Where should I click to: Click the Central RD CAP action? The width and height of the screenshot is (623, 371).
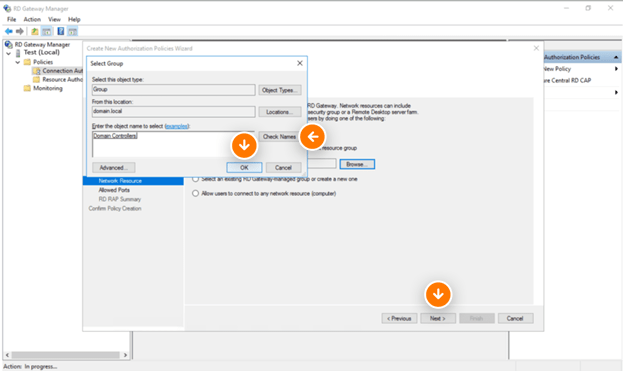567,80
